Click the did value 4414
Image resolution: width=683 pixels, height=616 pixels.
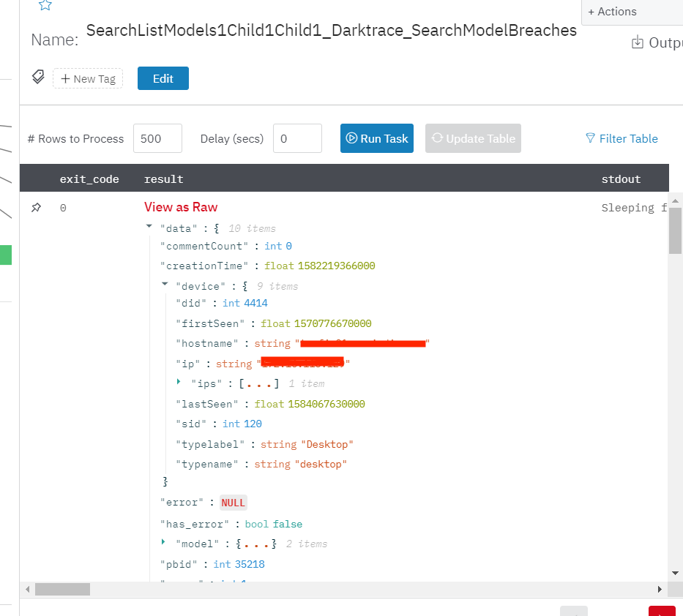tap(255, 304)
